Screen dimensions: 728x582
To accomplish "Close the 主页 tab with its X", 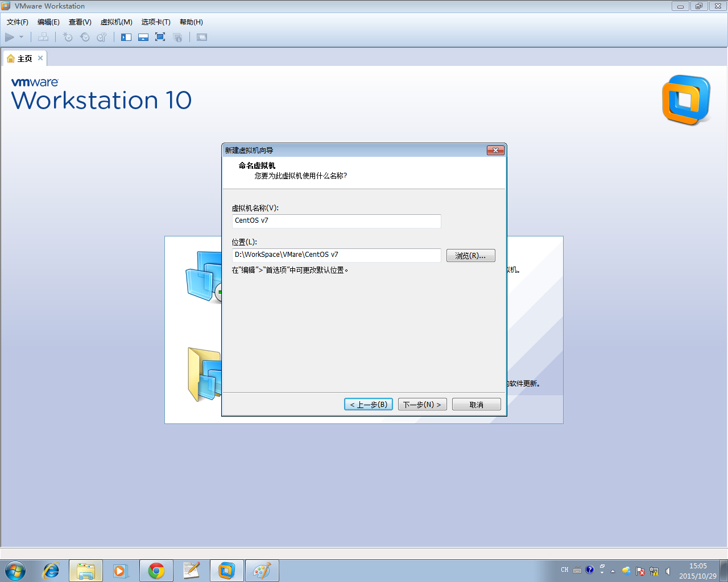I will coord(40,58).
